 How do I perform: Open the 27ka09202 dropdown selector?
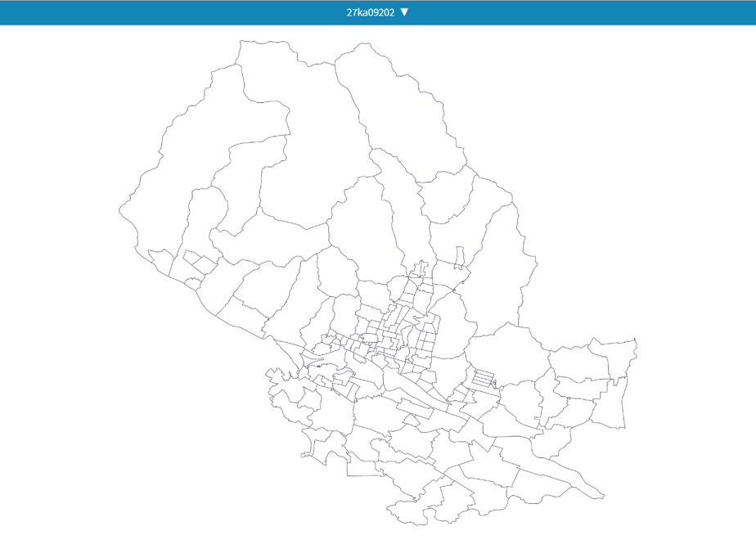tap(377, 12)
